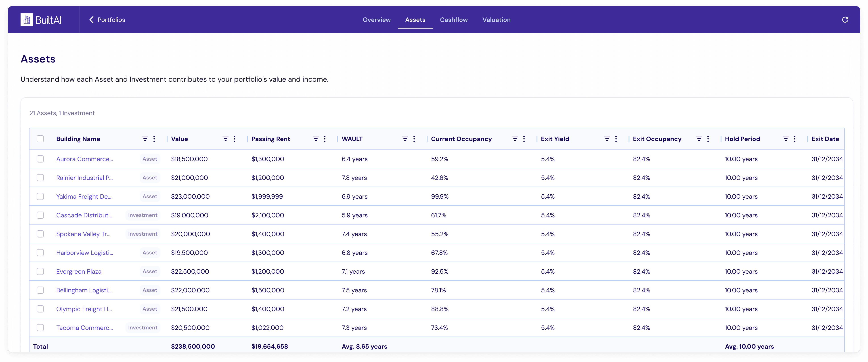Click the Exit Date column header
This screenshot has height=362, width=868.
825,139
